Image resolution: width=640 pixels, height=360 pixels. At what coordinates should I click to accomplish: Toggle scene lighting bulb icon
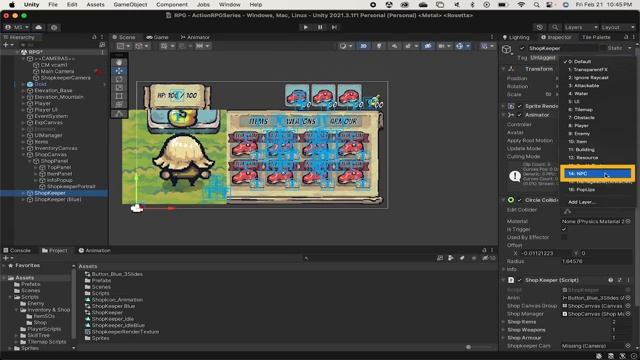(379, 46)
